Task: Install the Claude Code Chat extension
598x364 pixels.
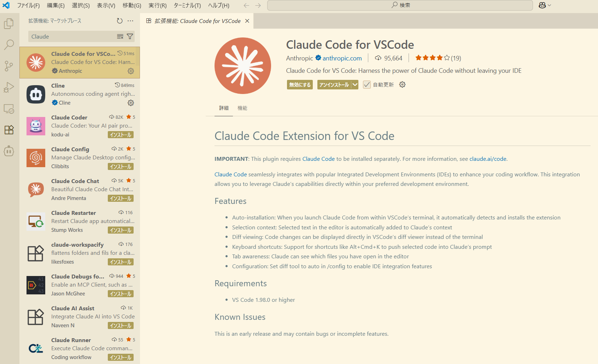Action: pyautogui.click(x=121, y=198)
